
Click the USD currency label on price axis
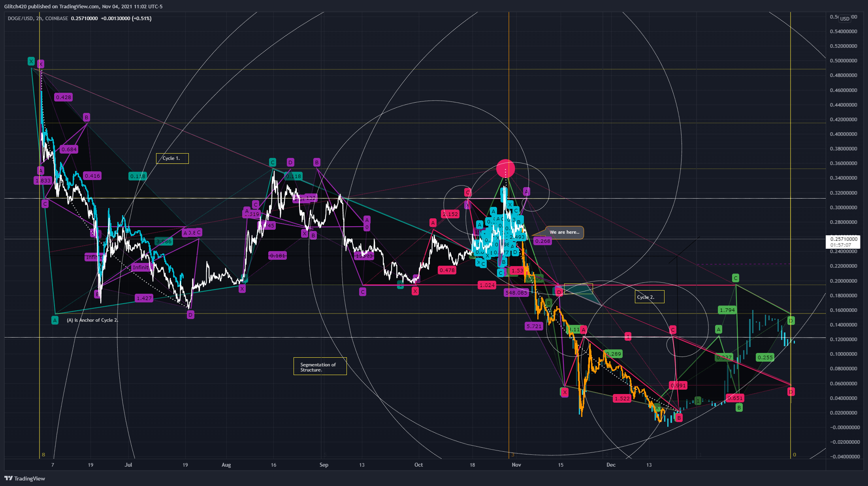845,19
